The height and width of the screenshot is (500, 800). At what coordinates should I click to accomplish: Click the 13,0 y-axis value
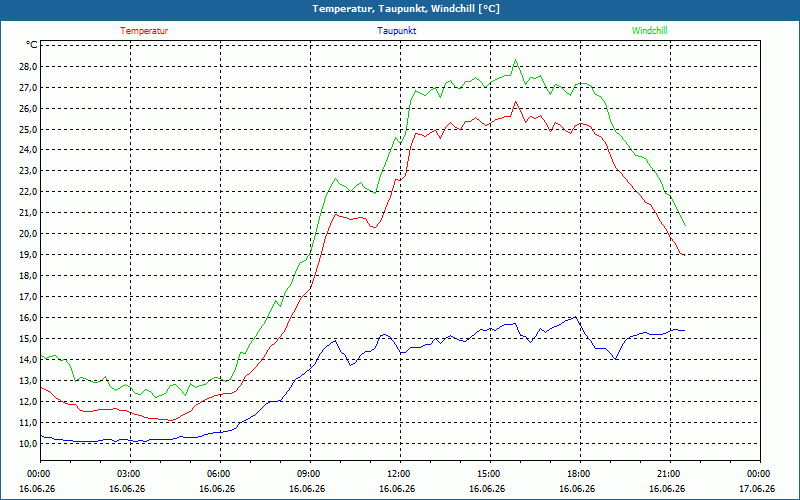[x=28, y=380]
